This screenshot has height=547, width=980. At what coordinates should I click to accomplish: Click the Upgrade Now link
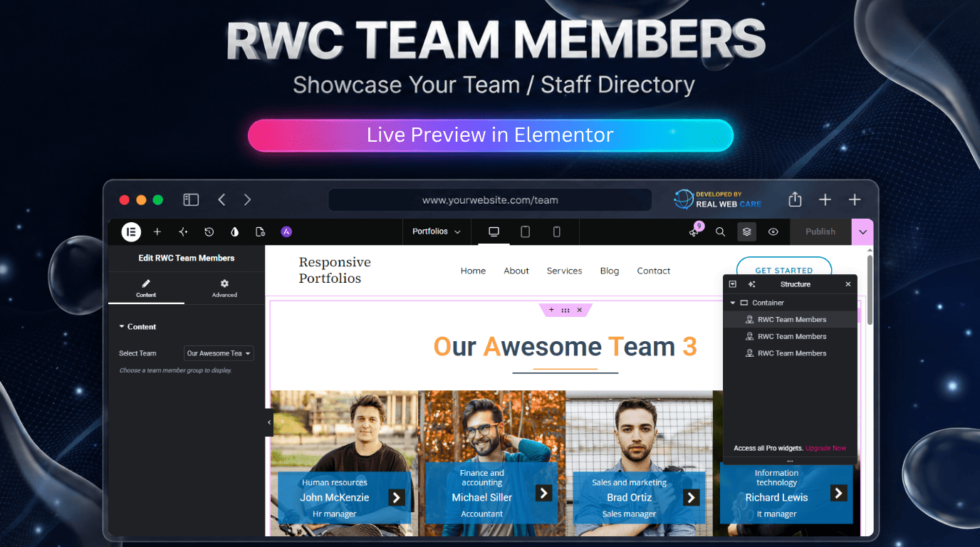point(826,448)
